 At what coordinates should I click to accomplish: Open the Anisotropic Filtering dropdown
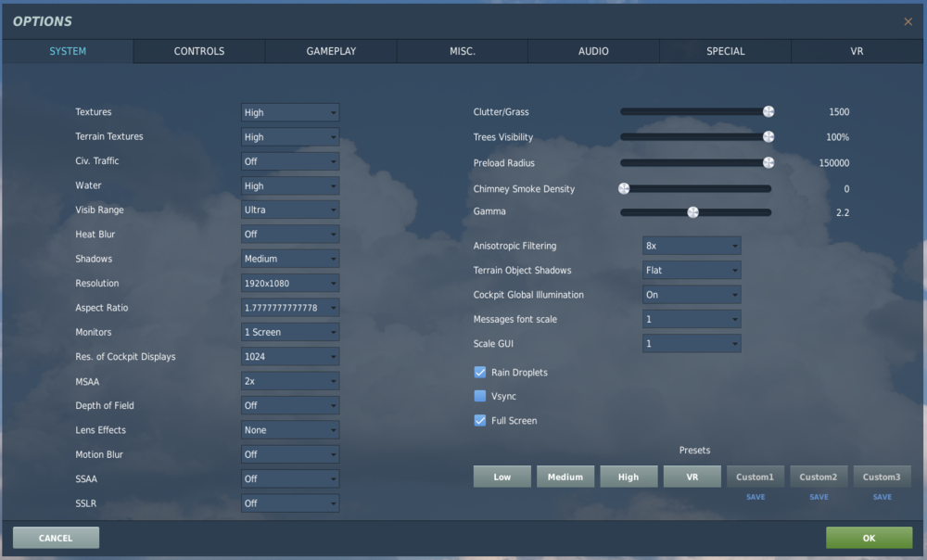pyautogui.click(x=691, y=245)
